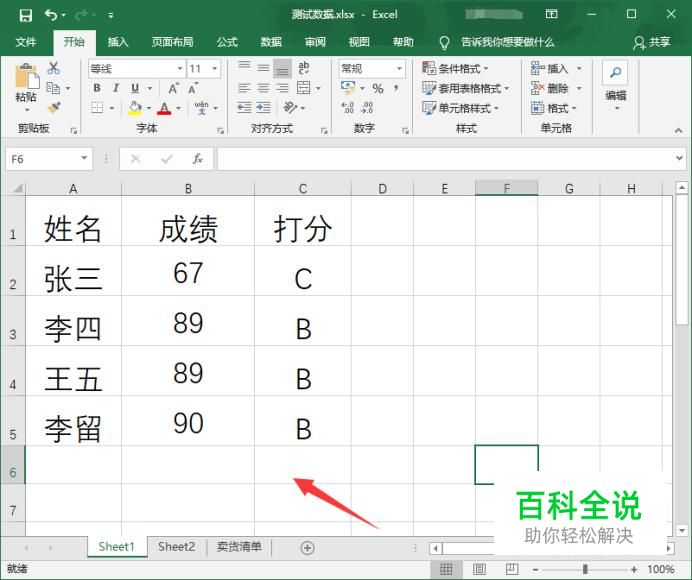The image size is (692, 580).
Task: Switch to 数据 Data tab
Action: click(x=271, y=42)
